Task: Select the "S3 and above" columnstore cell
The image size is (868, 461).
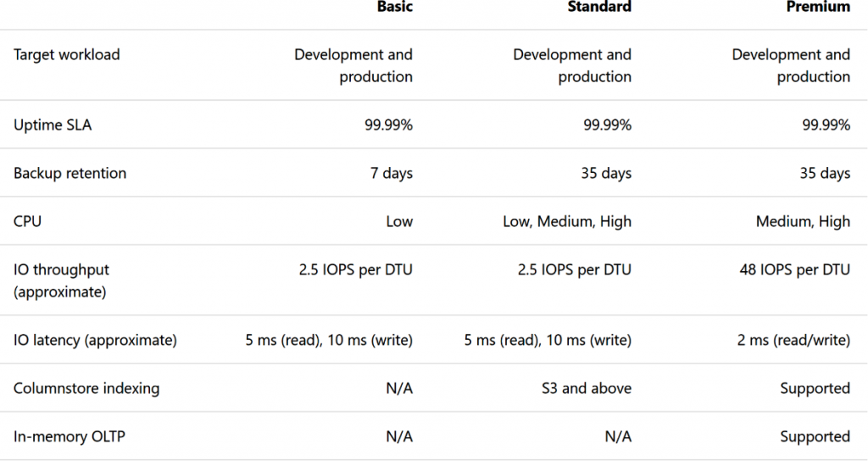Action: pyautogui.click(x=587, y=388)
